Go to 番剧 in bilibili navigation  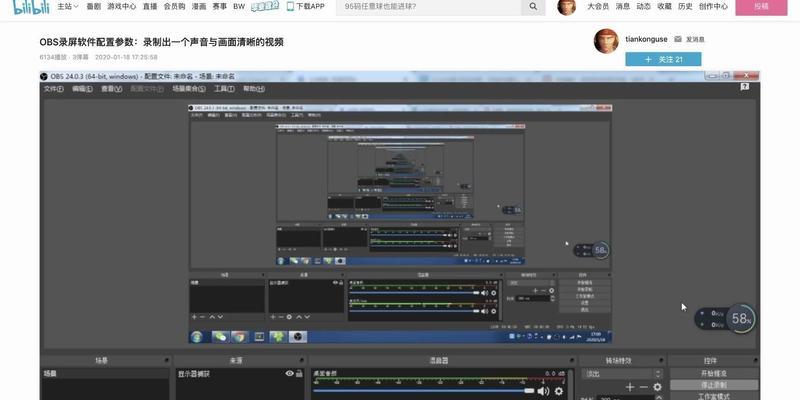93,7
